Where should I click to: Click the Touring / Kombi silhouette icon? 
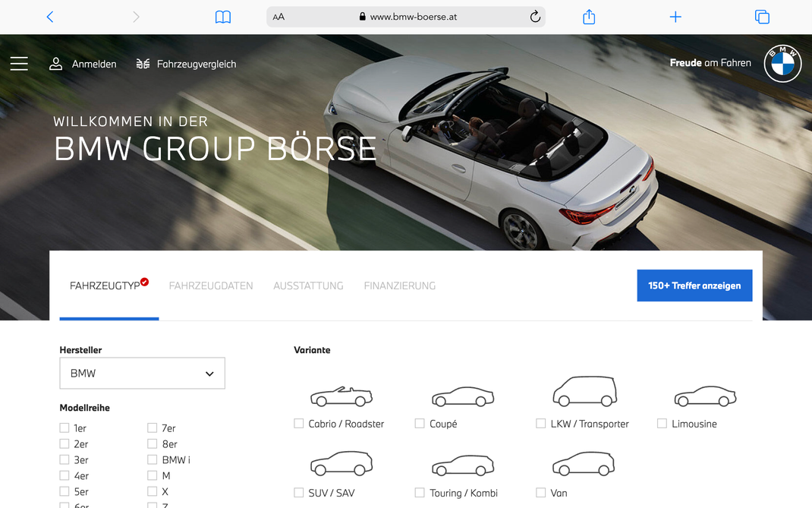462,464
